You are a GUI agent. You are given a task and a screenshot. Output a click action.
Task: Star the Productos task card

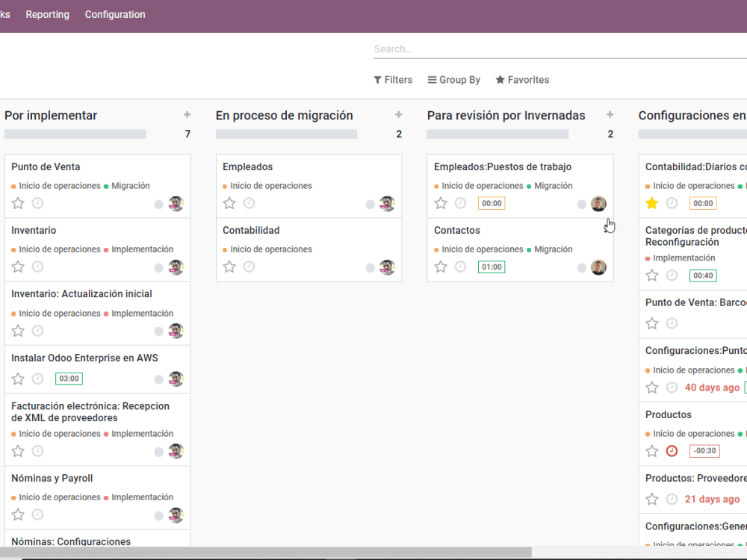click(x=651, y=451)
